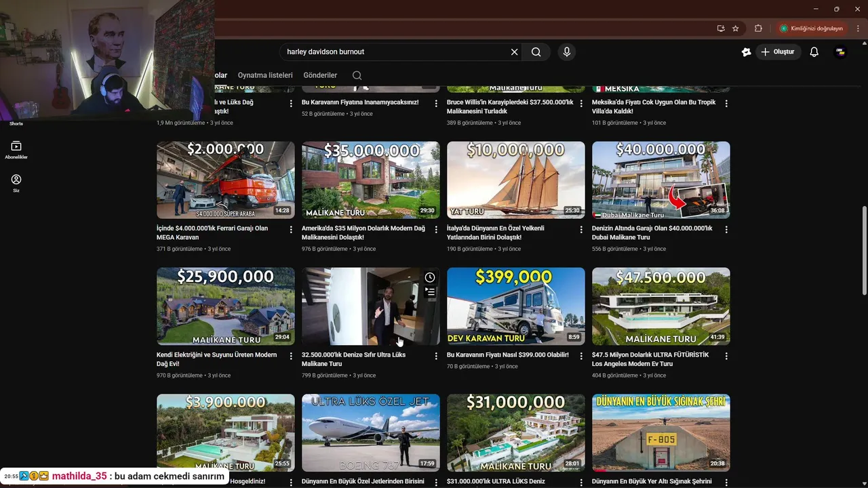868x488 pixels.
Task: Open the $3.900.000 Malikane Turu thumbnail
Action: click(226, 432)
